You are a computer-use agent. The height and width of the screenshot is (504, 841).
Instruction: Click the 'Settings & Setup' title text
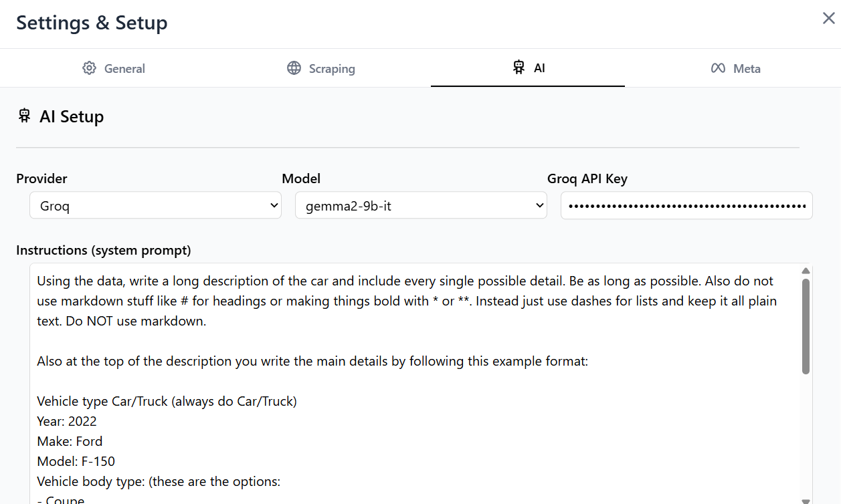[92, 23]
